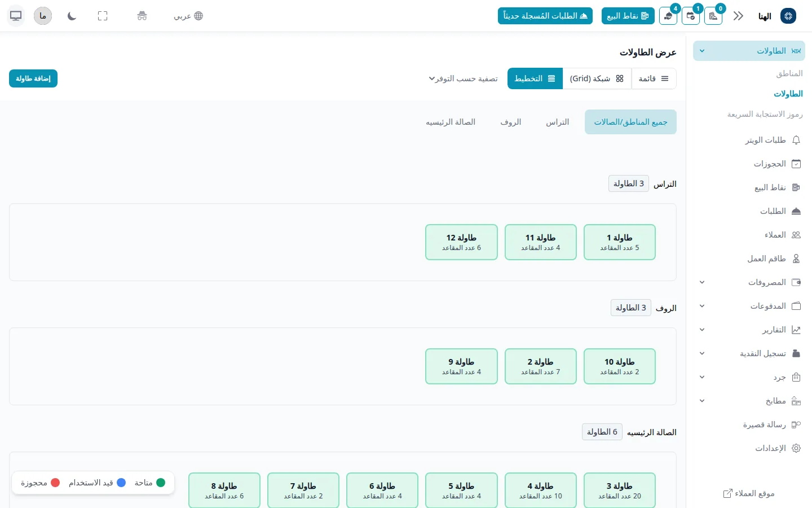Select التخطيط layout view
This screenshot has width=812, height=508.
tap(535, 78)
